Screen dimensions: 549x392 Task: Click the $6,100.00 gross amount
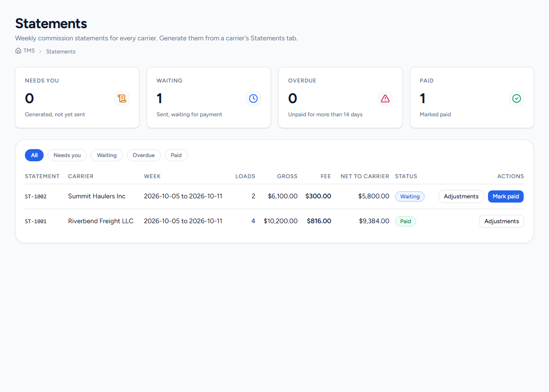click(x=282, y=196)
